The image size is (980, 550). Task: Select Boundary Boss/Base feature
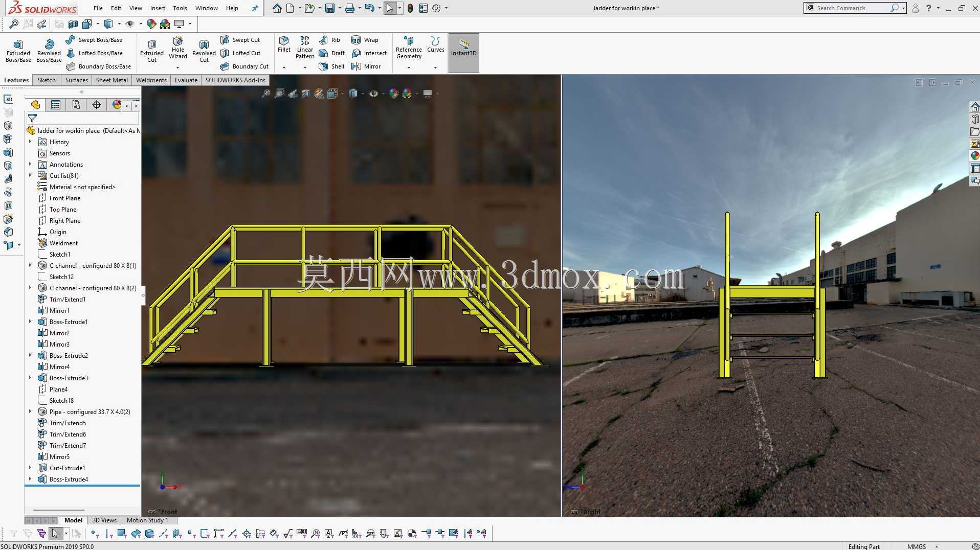[98, 66]
